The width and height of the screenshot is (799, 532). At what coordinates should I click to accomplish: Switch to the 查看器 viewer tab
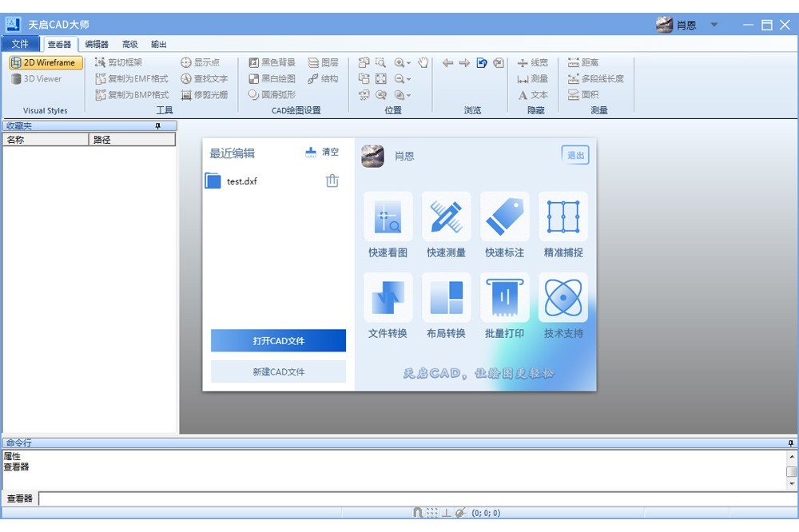60,45
